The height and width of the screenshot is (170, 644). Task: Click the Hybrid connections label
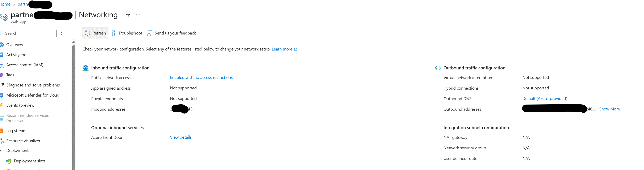(461, 88)
